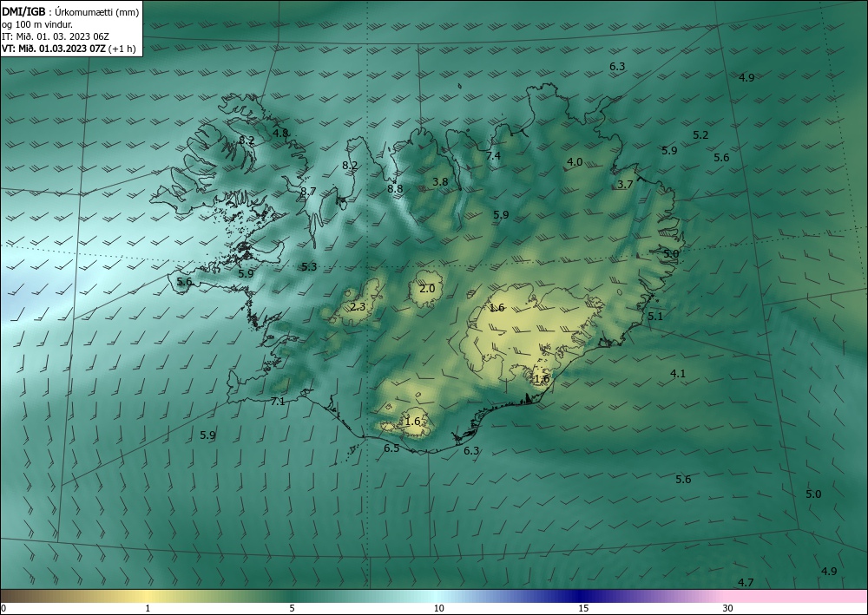This screenshot has height=615, width=868.
Task: Select the 7.1 value on Reykjanes peninsula
Action: click(278, 402)
